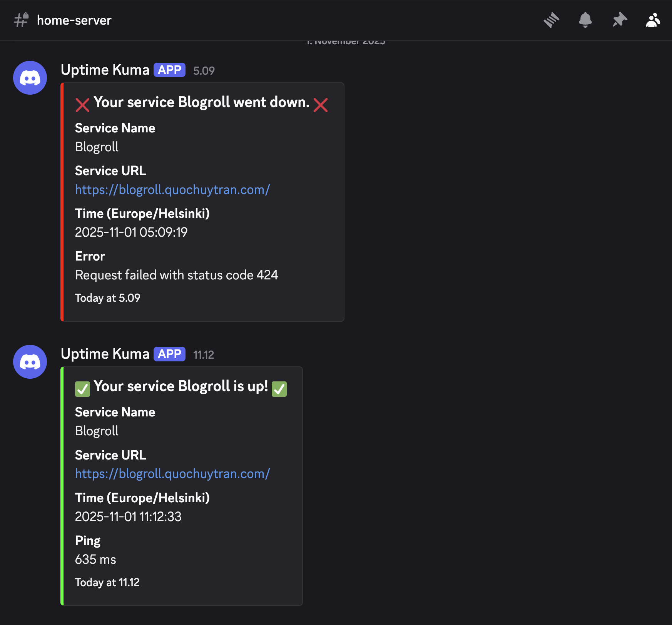Open the Threads icon in the channel header
The height and width of the screenshot is (625, 672).
(551, 20)
